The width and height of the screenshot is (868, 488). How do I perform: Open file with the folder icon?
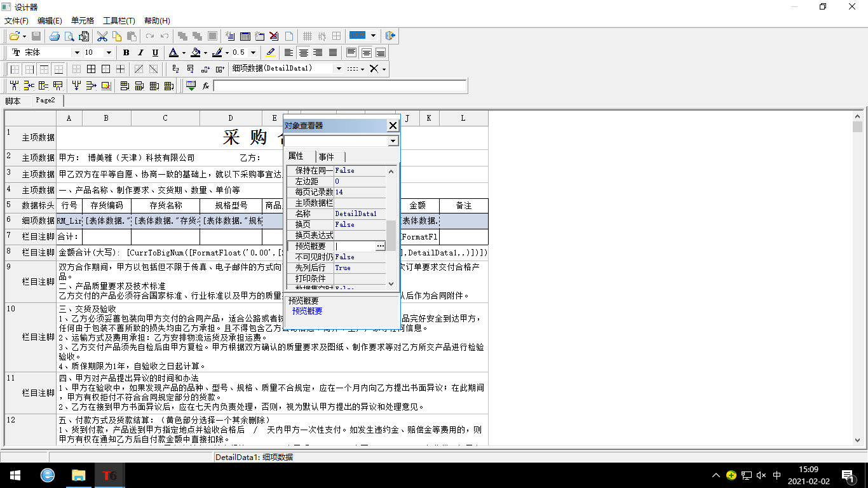(x=14, y=36)
